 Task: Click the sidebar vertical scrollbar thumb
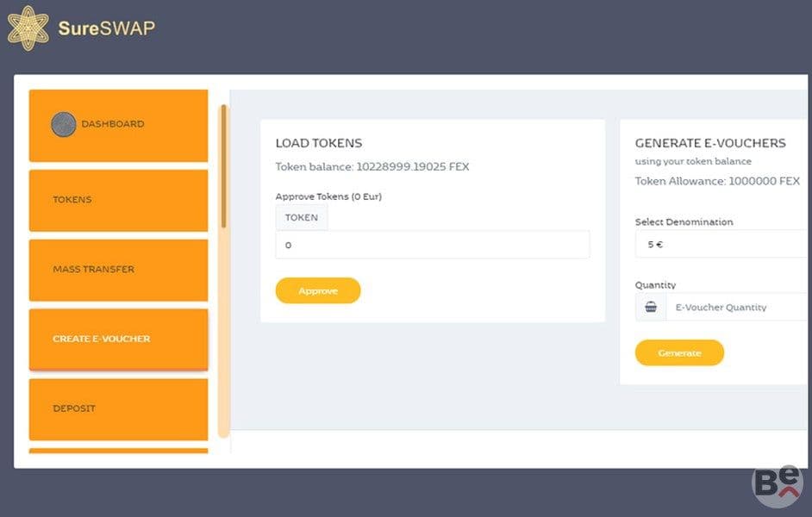pyautogui.click(x=224, y=166)
